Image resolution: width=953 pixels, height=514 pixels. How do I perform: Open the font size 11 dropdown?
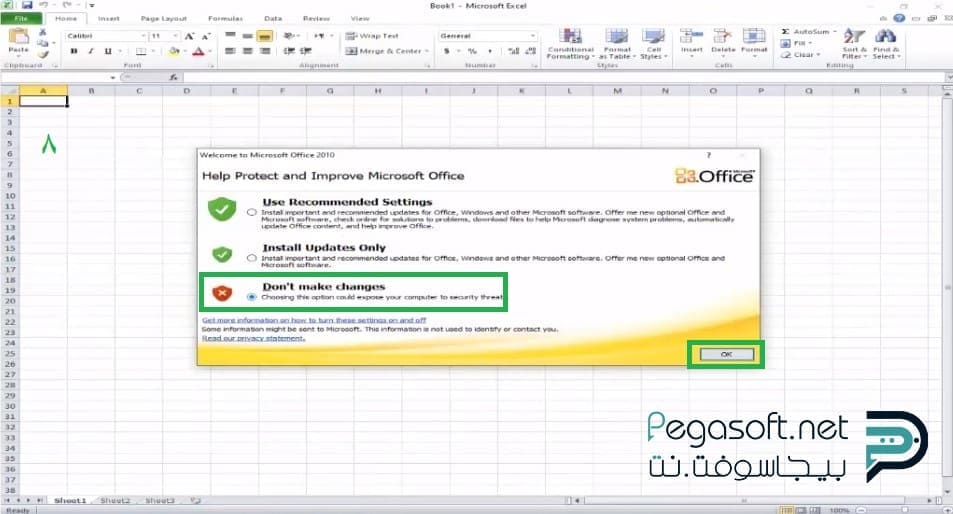pyautogui.click(x=176, y=36)
